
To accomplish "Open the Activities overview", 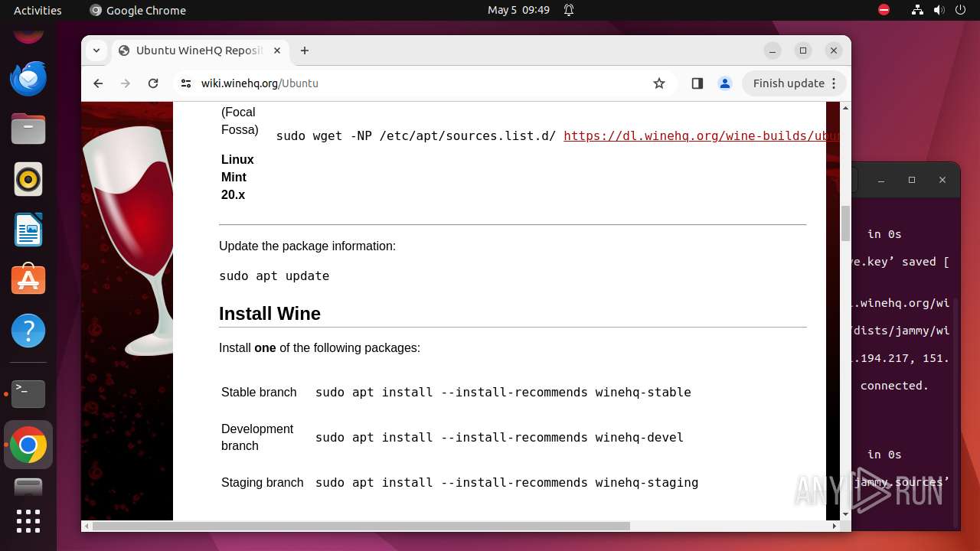I will [x=38, y=10].
